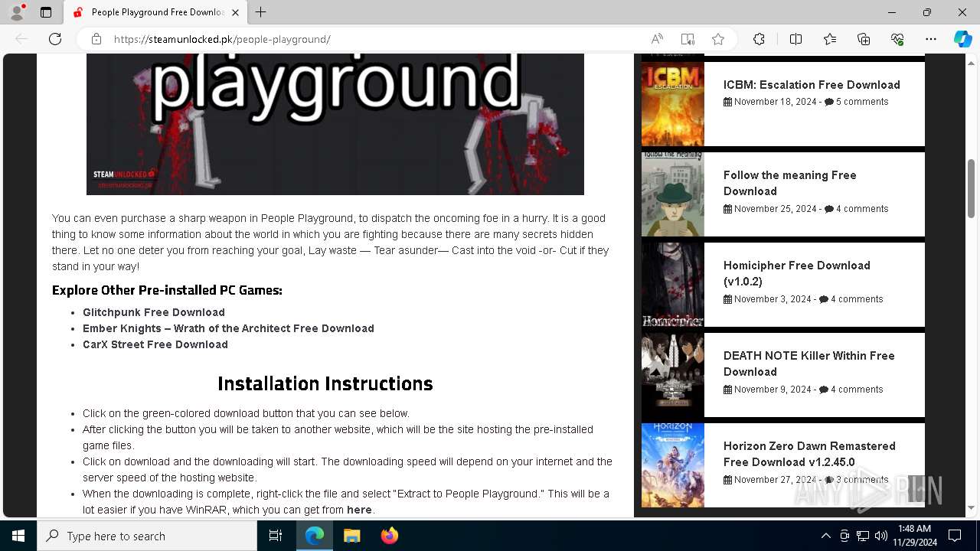The image size is (980, 551).
Task: Open Browser essentials heart icon
Action: click(897, 39)
